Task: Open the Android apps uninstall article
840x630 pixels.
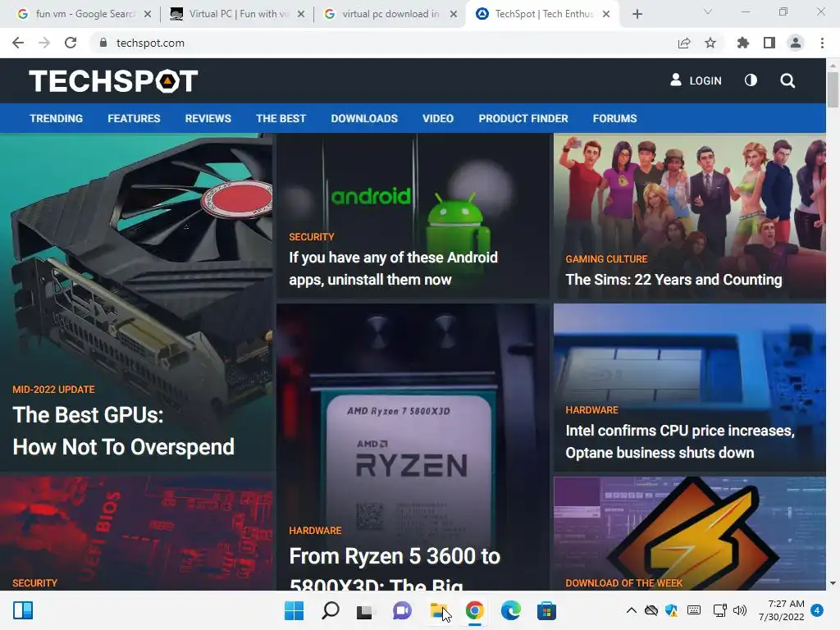Action: 393,268
